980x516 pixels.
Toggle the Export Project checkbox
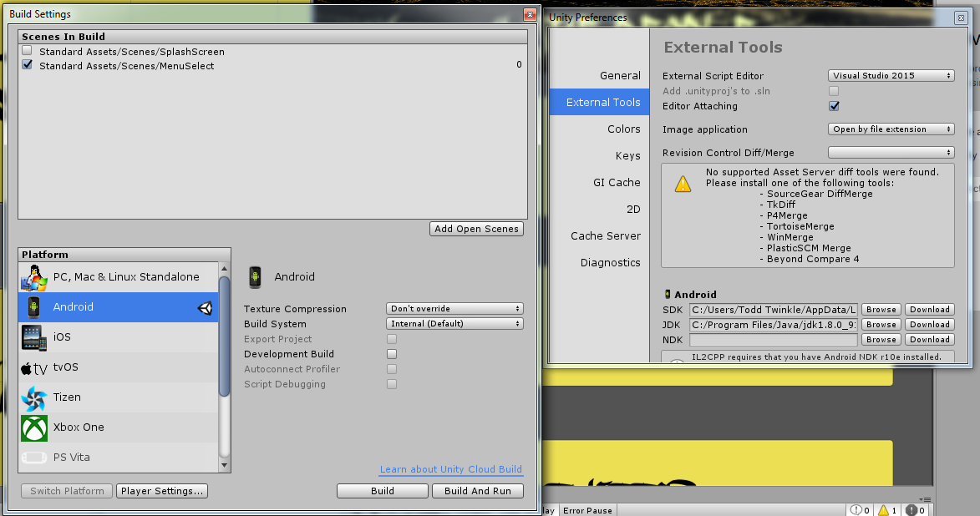coord(392,339)
